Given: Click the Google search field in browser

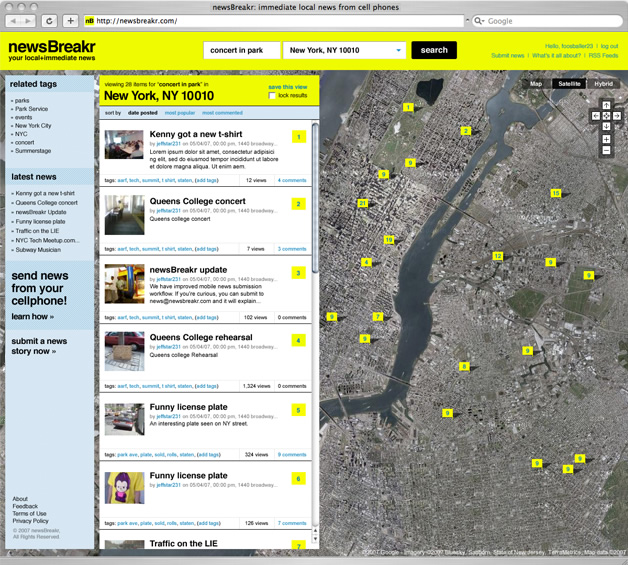Looking at the screenshot, I should (548, 21).
